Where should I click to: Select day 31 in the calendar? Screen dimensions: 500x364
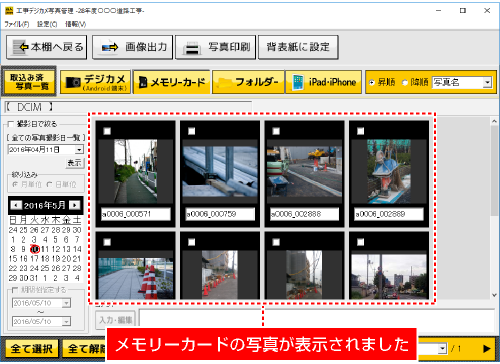click(x=34, y=278)
